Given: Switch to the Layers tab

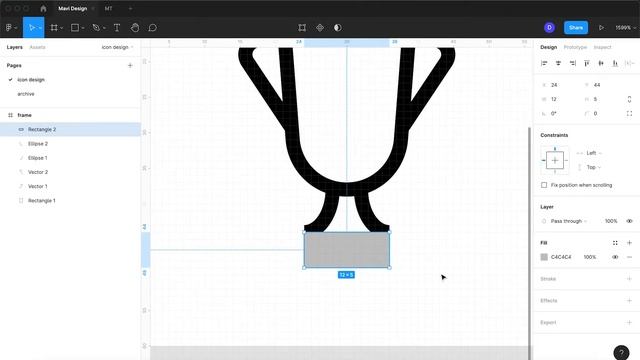Looking at the screenshot, I should pos(15,47).
